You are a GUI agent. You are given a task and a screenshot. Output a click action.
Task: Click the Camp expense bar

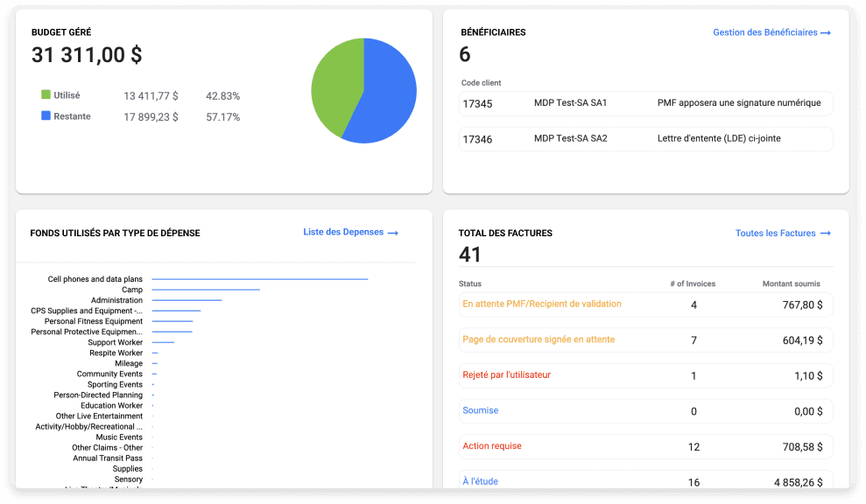coord(206,290)
